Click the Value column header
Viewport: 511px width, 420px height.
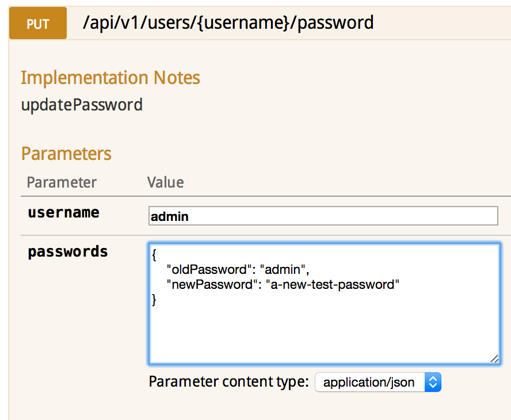click(165, 182)
